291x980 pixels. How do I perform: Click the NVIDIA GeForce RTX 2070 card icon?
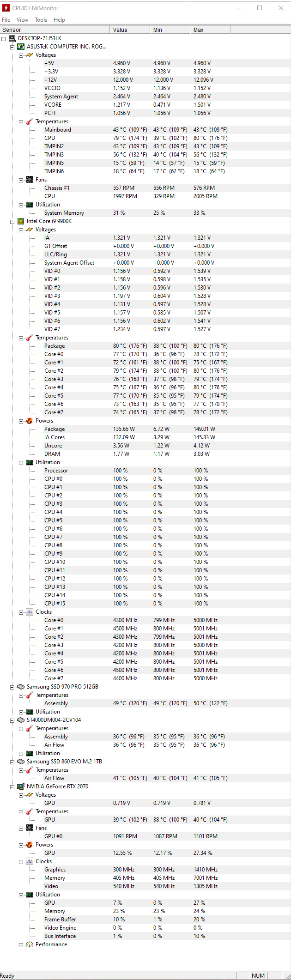tap(21, 786)
